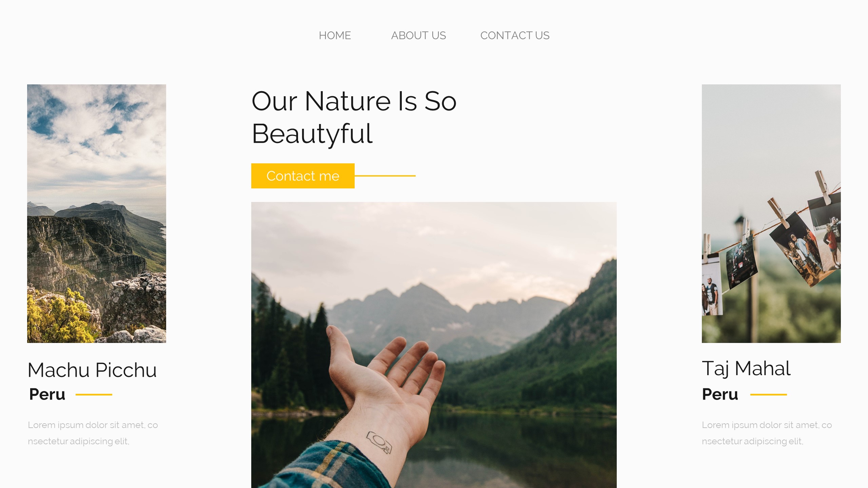
Task: Click the Peru label under Machu Picchu
Action: pos(47,394)
